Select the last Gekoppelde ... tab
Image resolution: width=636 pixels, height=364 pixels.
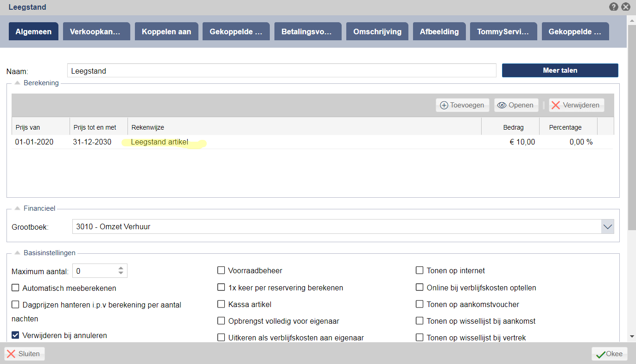coord(575,31)
